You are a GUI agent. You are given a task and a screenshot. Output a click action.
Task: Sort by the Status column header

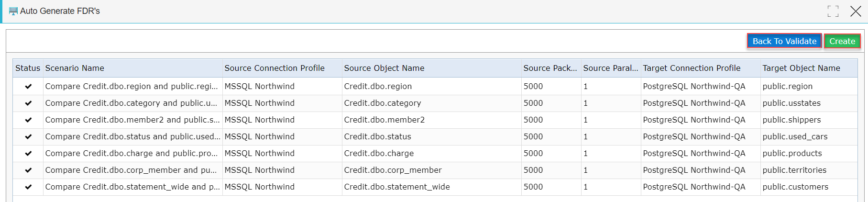[28, 68]
